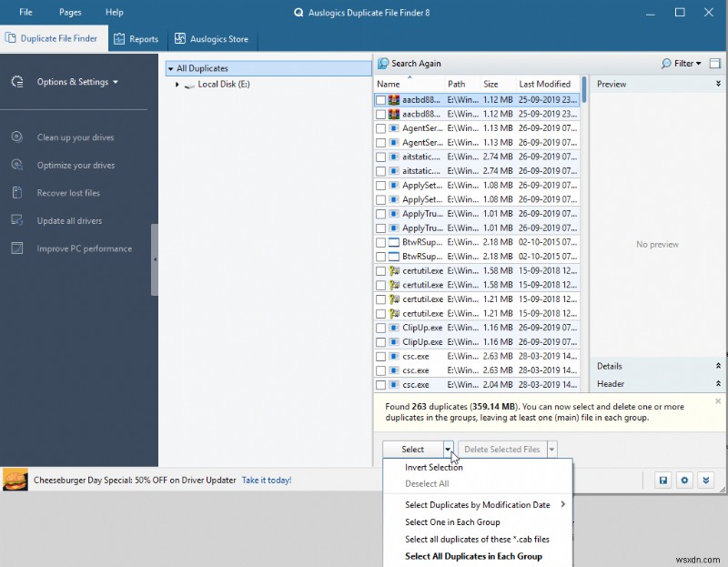This screenshot has height=567, width=728.
Task: Expand the Local Disk (E:) tree node
Action: pyautogui.click(x=178, y=84)
